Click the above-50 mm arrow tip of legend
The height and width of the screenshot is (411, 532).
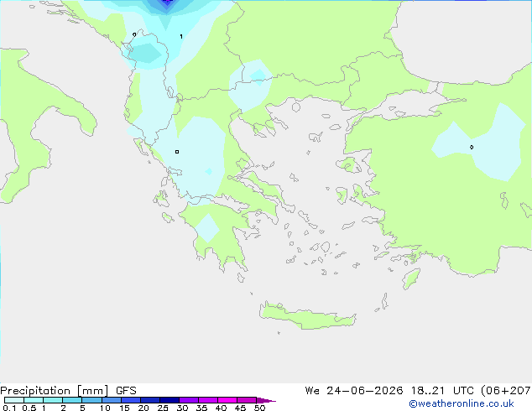tap(266, 400)
